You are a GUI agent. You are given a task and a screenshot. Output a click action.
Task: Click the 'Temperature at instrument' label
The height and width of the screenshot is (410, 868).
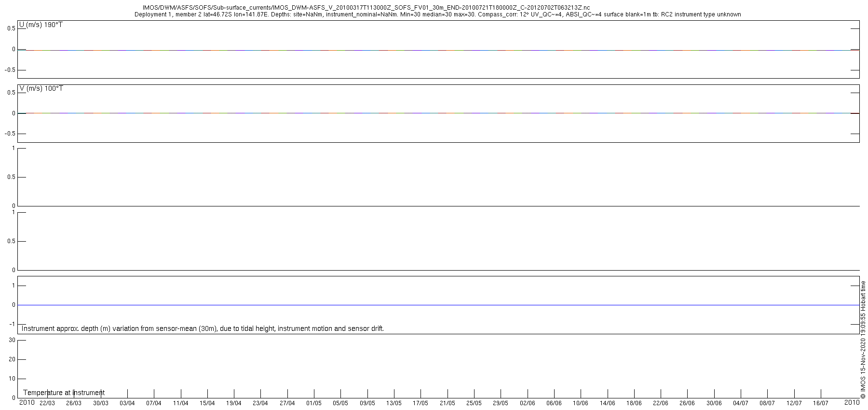pyautogui.click(x=64, y=393)
